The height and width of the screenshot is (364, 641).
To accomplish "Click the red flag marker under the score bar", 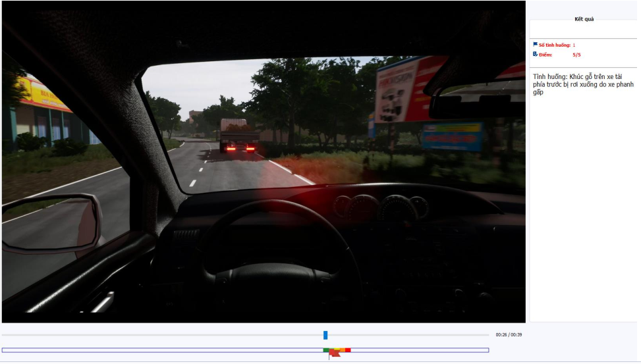I will pos(335,355).
